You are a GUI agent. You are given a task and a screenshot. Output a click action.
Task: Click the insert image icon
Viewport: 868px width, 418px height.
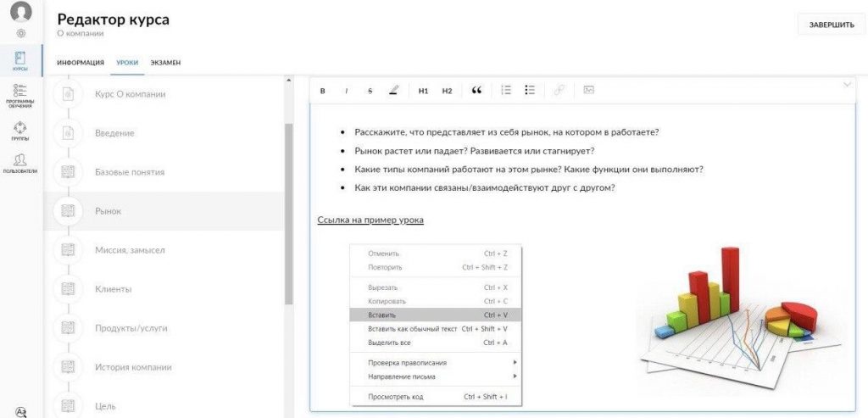(588, 90)
